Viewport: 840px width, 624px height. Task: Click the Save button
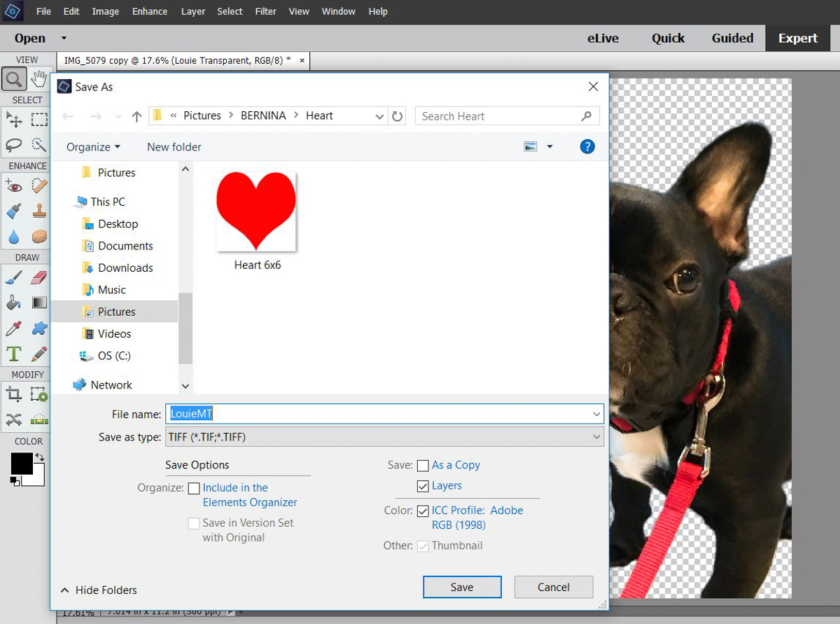point(462,587)
